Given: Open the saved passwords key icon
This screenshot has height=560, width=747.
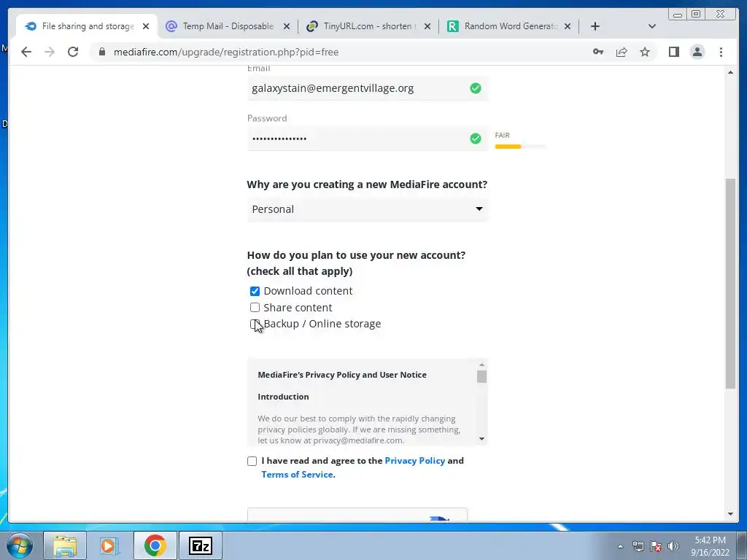Looking at the screenshot, I should pos(598,52).
